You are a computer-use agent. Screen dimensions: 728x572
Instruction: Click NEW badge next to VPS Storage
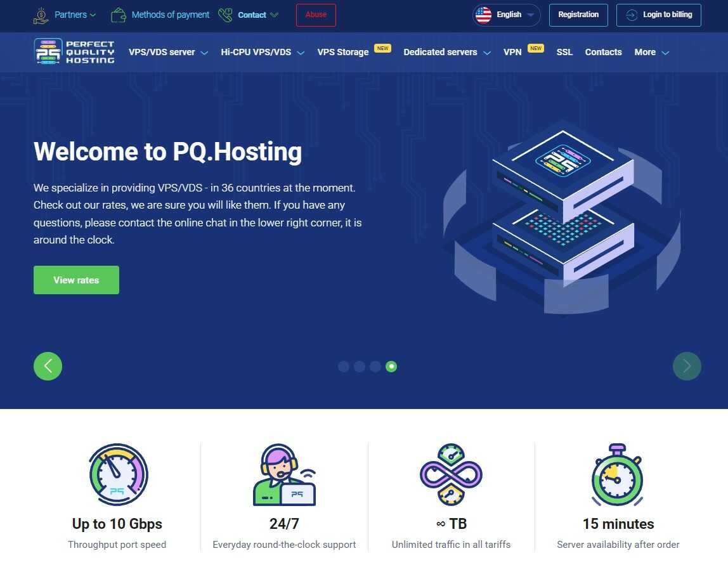(x=382, y=48)
